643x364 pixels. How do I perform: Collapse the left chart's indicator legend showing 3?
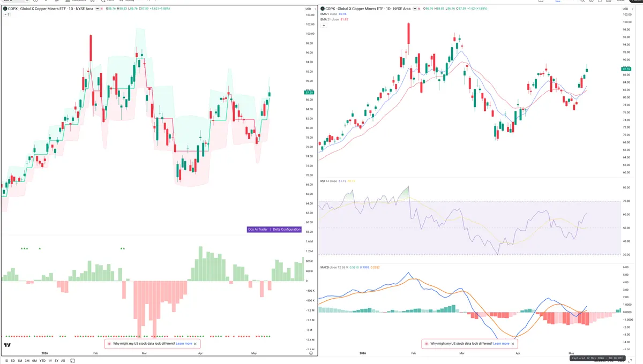click(6, 14)
